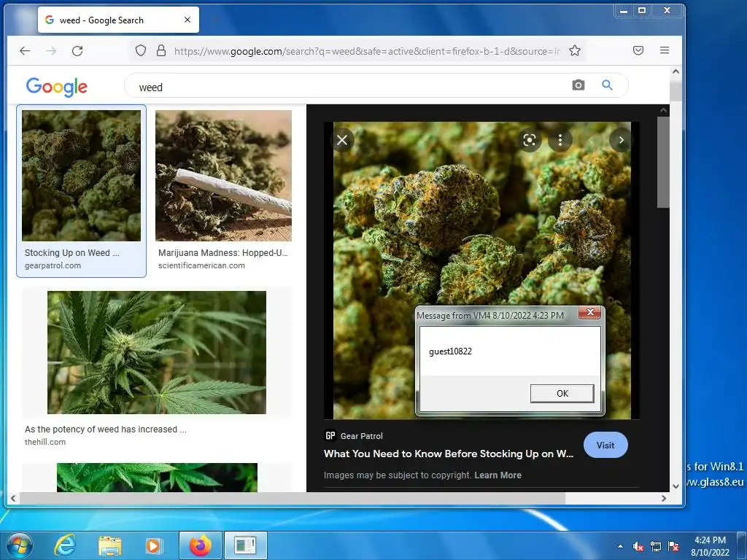747x560 pixels.
Task: Click the scientificamerican.com source text
Action: click(201, 265)
